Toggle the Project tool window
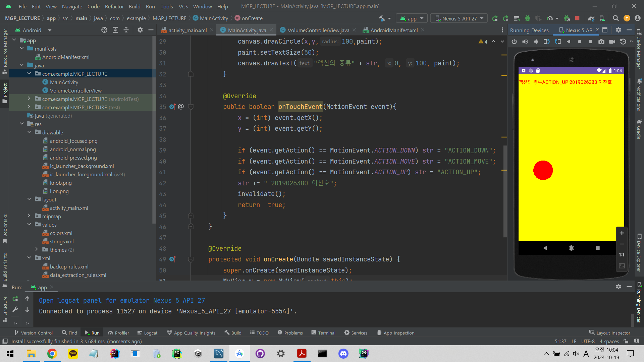The width and height of the screenshot is (644, 362). pos(5,93)
